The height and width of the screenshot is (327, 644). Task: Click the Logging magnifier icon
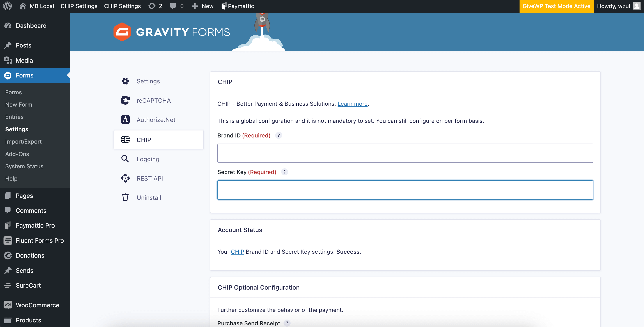[125, 159]
